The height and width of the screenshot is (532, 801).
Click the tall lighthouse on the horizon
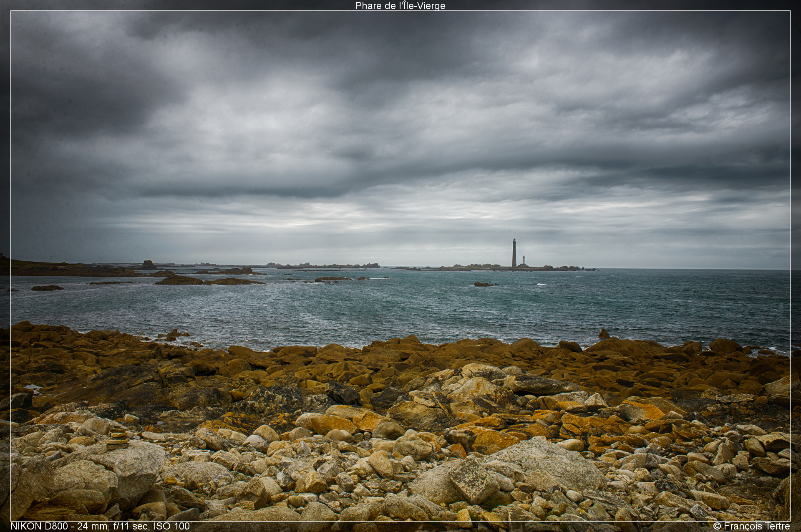514,253
